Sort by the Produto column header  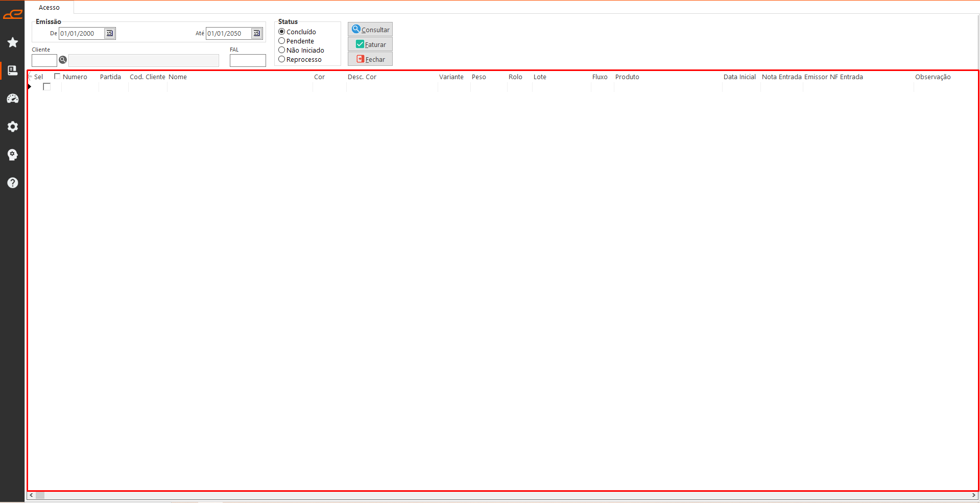click(627, 77)
